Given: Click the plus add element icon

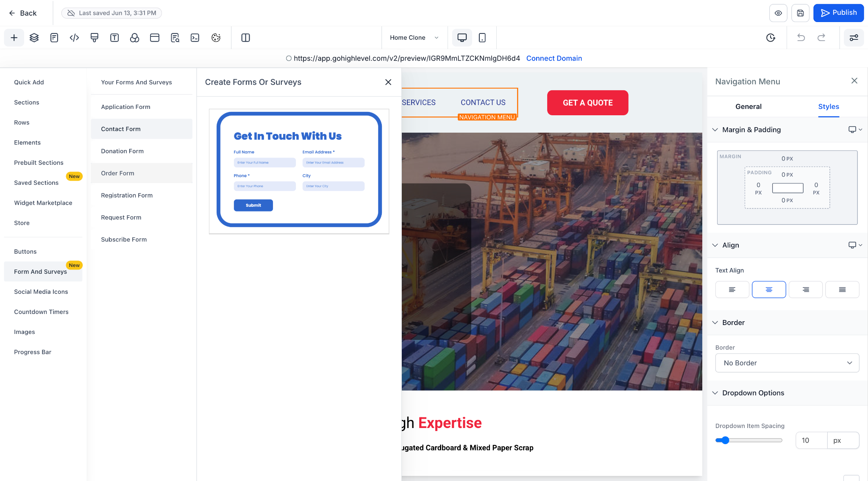Looking at the screenshot, I should pos(14,38).
